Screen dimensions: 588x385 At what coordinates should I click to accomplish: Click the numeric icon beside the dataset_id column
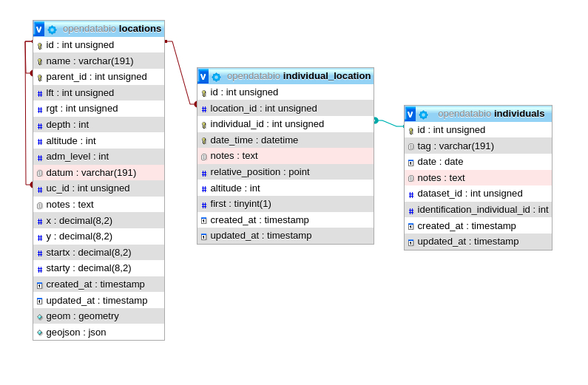[411, 194]
